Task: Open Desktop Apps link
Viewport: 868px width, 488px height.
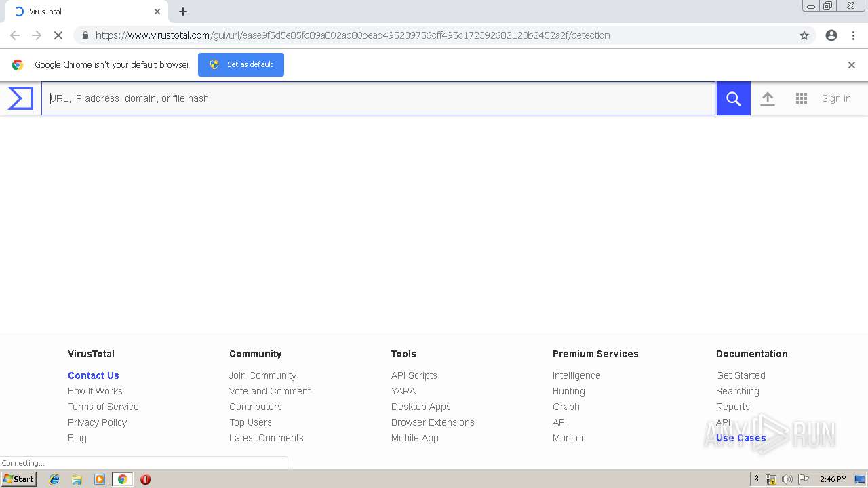Action: pos(420,407)
